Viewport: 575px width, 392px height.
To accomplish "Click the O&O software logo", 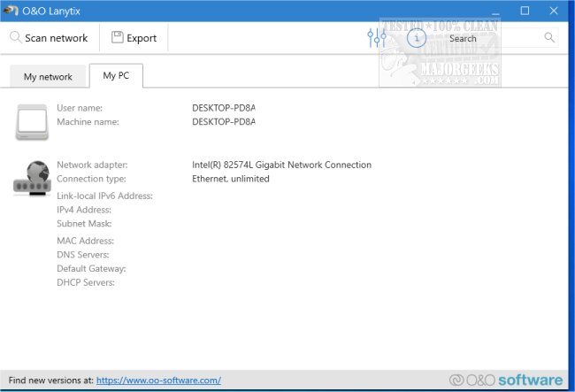I will pyautogui.click(x=506, y=380).
